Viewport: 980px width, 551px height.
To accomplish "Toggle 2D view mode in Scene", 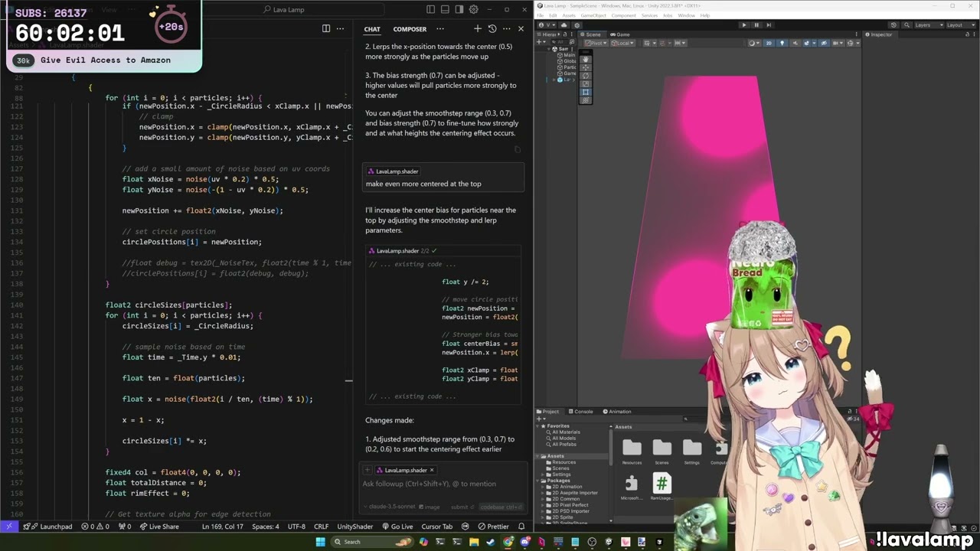I will tap(769, 43).
